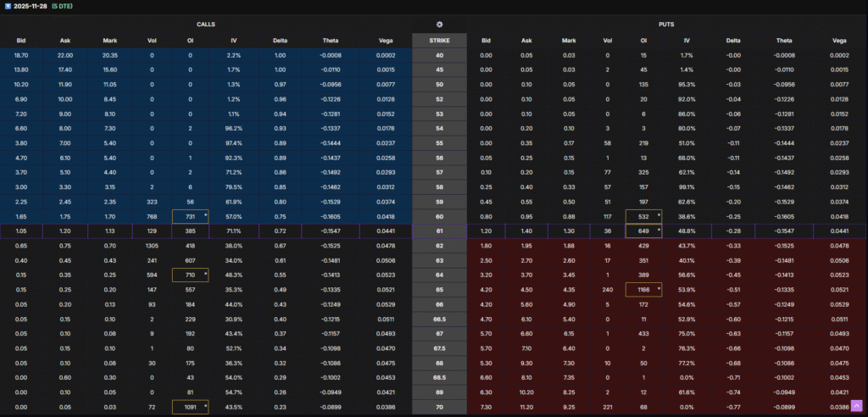Click the purple scroll-to-top arrow button
This screenshot has width=868, height=417.
(856, 406)
